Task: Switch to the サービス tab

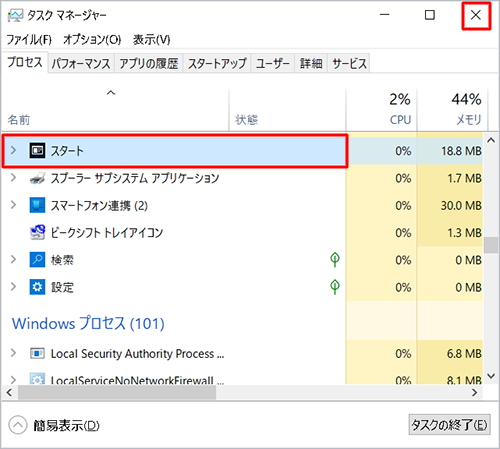Action: point(349,63)
